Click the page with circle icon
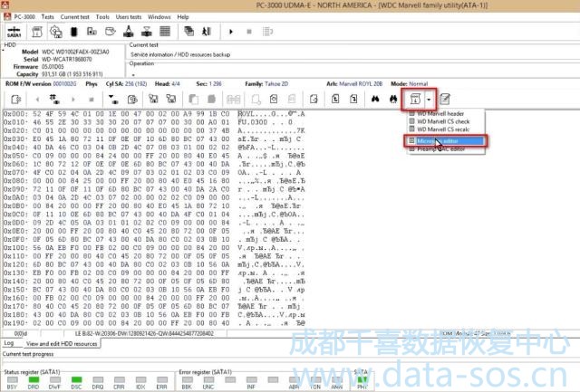Screen dimensions: 580x392 274,99
